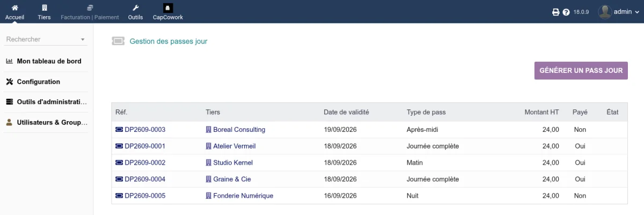Click ticket icon of DP2609-0004

119,179
